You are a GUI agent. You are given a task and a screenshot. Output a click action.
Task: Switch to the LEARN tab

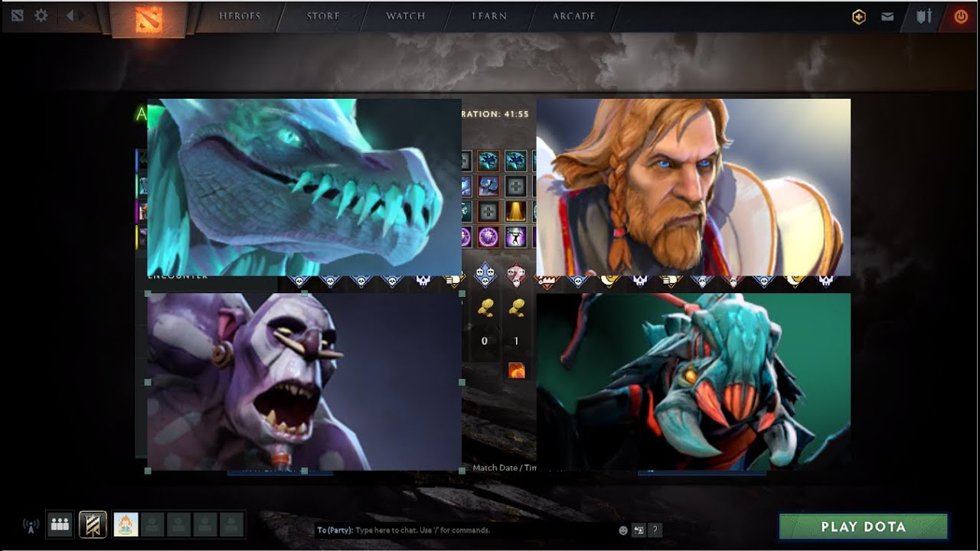tap(488, 16)
